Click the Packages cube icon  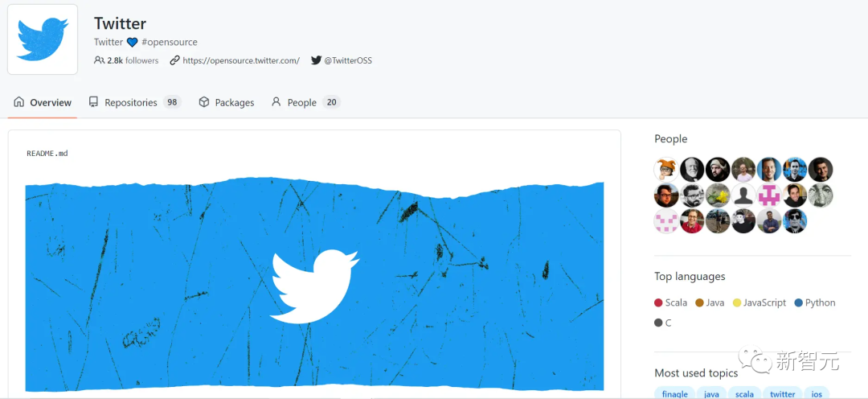tap(204, 102)
